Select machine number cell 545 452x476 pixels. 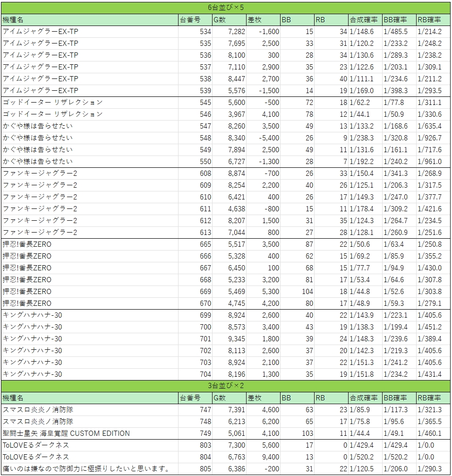point(196,103)
